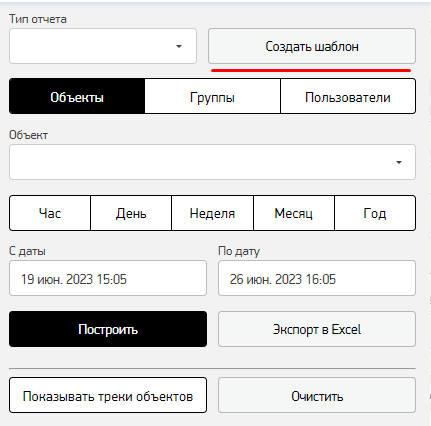Image resolution: width=431 pixels, height=426 pixels.
Task: Expand the Объект selection field
Action: [x=212, y=162]
